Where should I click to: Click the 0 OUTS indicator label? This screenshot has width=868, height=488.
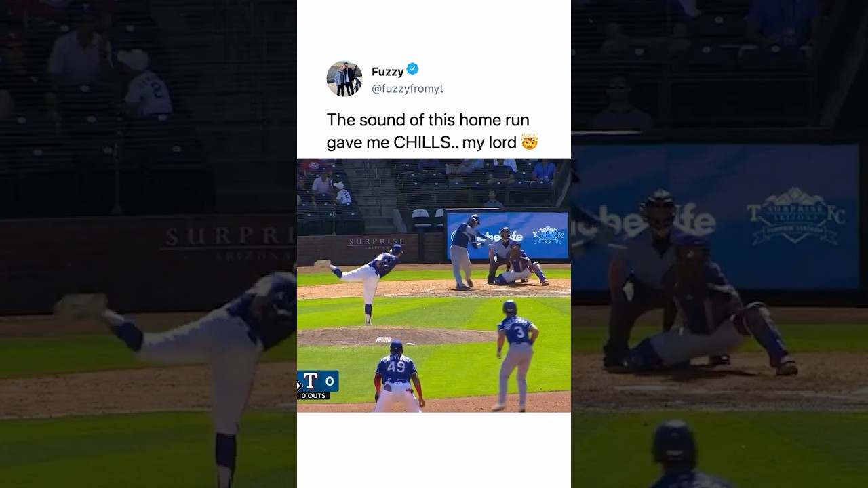coord(313,396)
